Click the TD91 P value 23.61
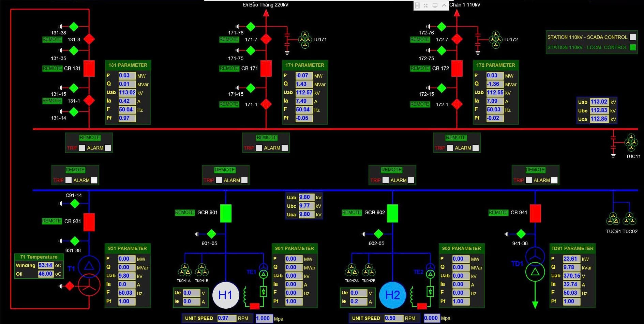Image resolution: width=644 pixels, height=324 pixels. (571, 259)
